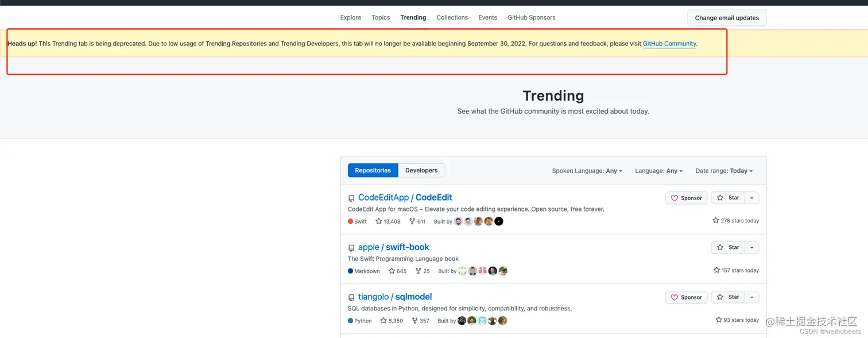The image size is (868, 338).
Task: View the 645 stargazers of swift-book
Action: tap(397, 271)
